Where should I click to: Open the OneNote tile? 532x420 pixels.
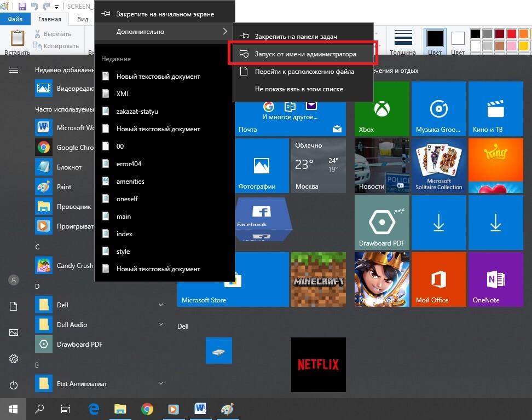point(496,279)
